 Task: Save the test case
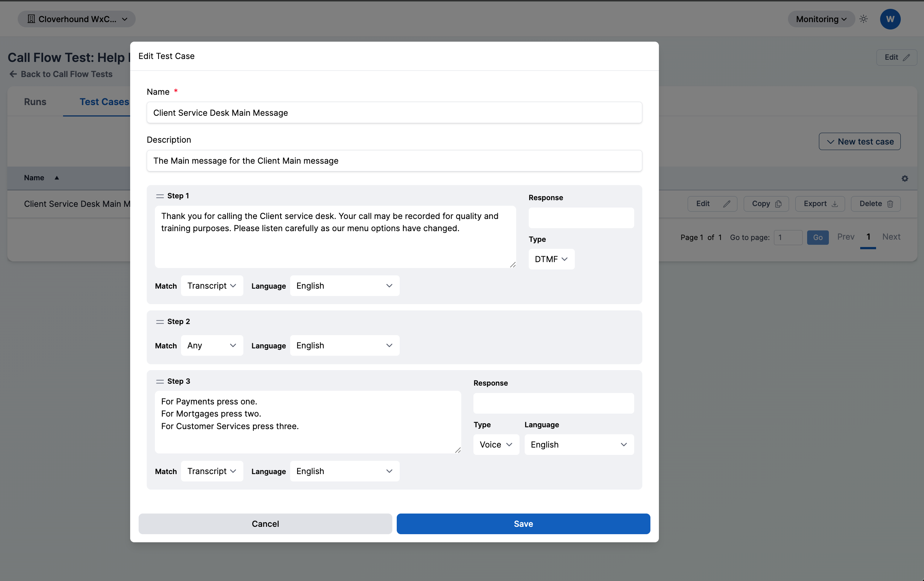(x=523, y=523)
